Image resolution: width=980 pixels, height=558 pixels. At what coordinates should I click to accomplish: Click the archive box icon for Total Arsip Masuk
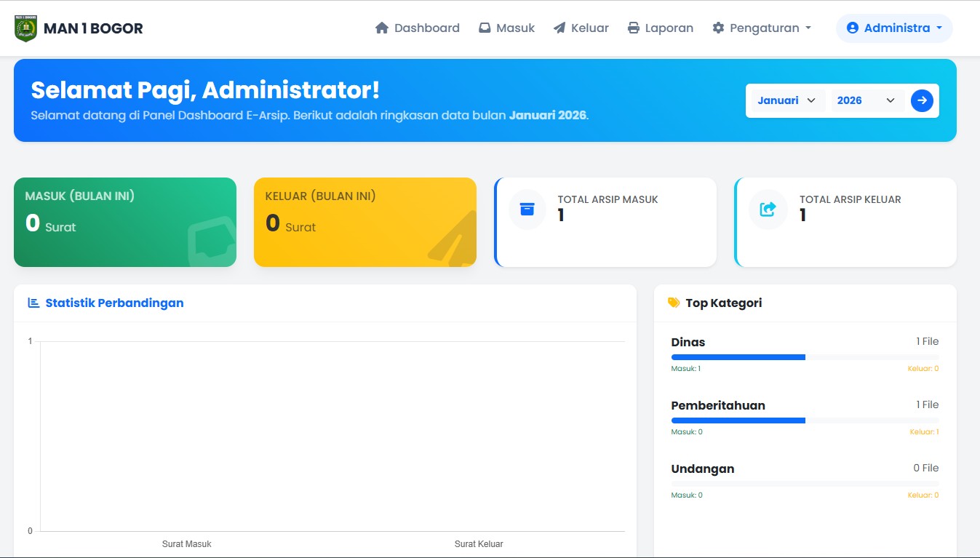pyautogui.click(x=527, y=210)
